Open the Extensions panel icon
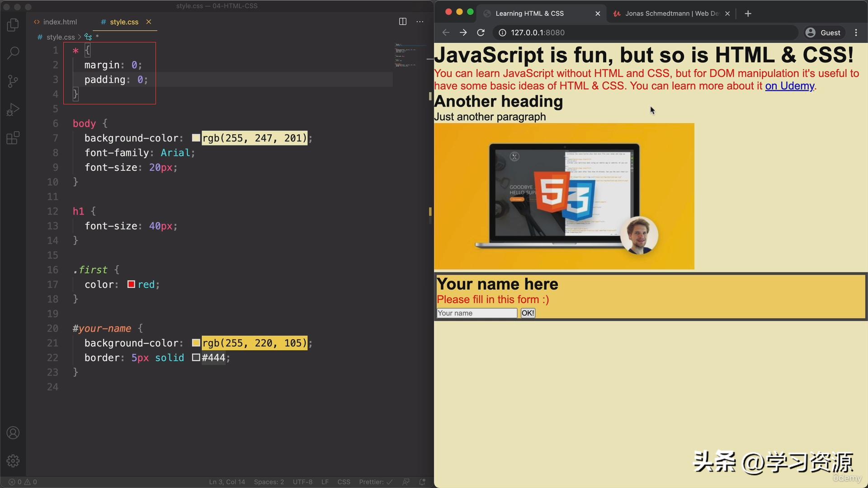868x488 pixels. pos(13,138)
